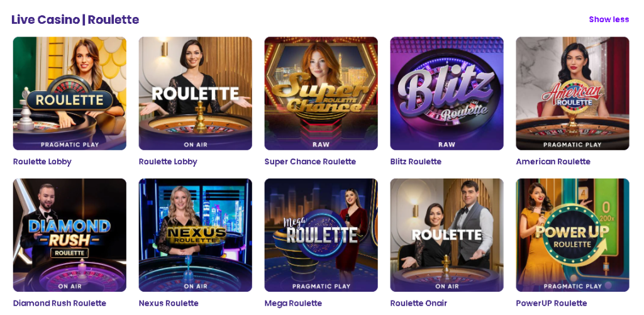
Task: Open Diamond Rush Roulette game tile
Action: 69,235
